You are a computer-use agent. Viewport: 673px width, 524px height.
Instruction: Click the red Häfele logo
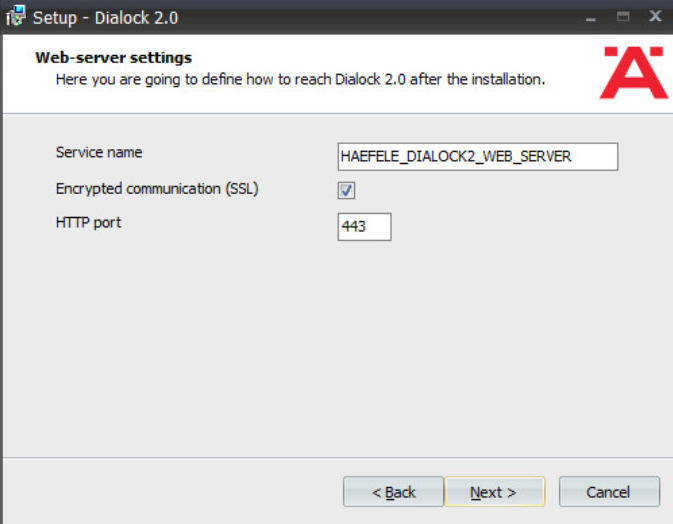pyautogui.click(x=634, y=73)
